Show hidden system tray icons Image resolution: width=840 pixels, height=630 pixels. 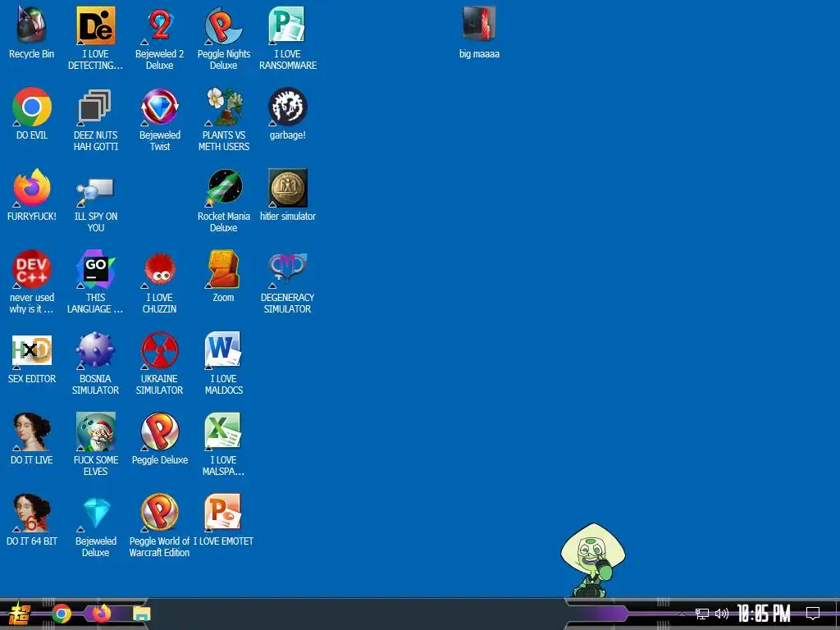(682, 614)
